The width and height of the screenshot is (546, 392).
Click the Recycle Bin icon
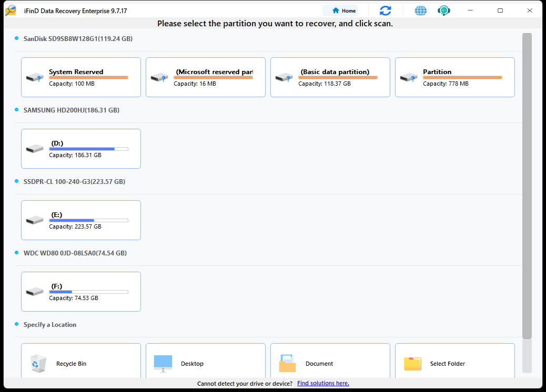point(38,364)
